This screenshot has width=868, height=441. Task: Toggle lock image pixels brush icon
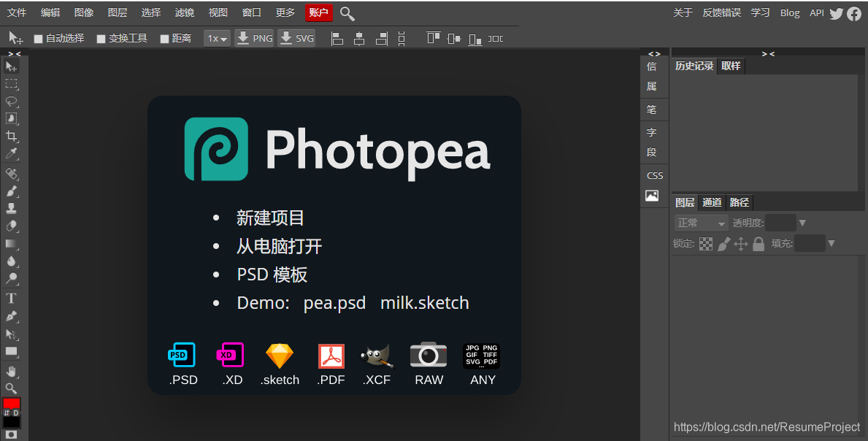723,244
